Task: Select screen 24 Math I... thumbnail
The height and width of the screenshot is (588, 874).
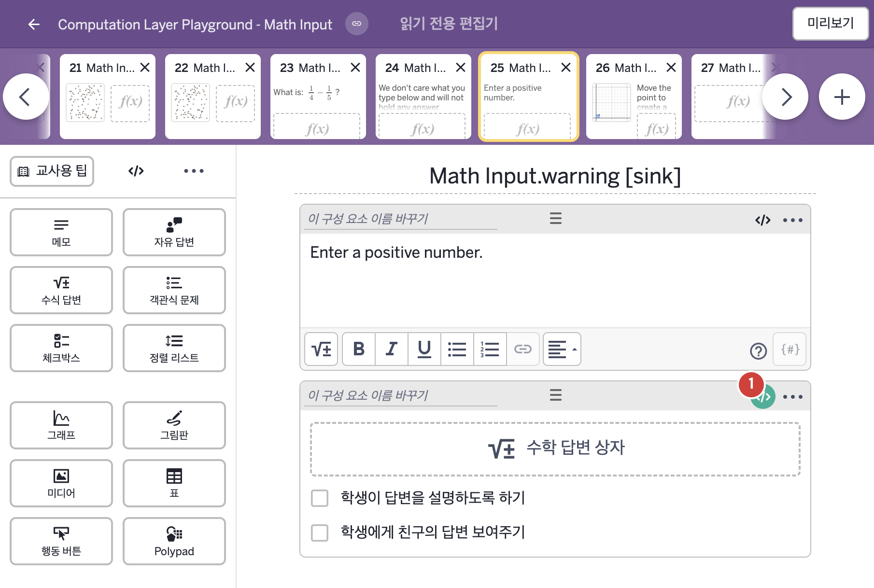Action: pos(423,97)
